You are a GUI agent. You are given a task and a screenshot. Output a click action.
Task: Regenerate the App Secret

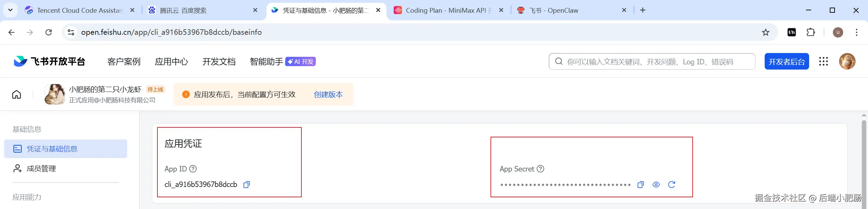click(672, 185)
